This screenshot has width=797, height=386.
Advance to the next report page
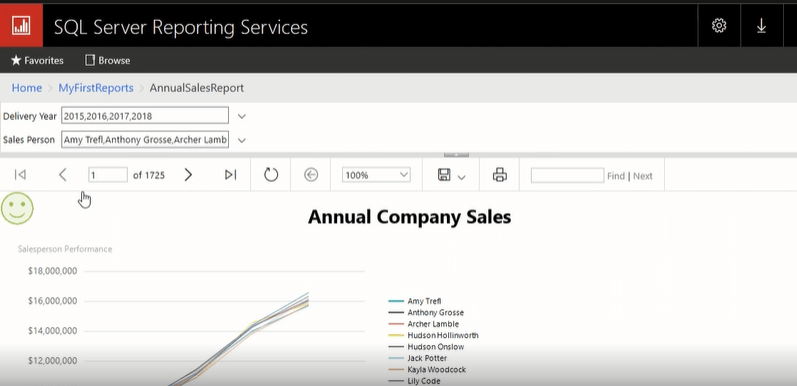click(x=188, y=175)
